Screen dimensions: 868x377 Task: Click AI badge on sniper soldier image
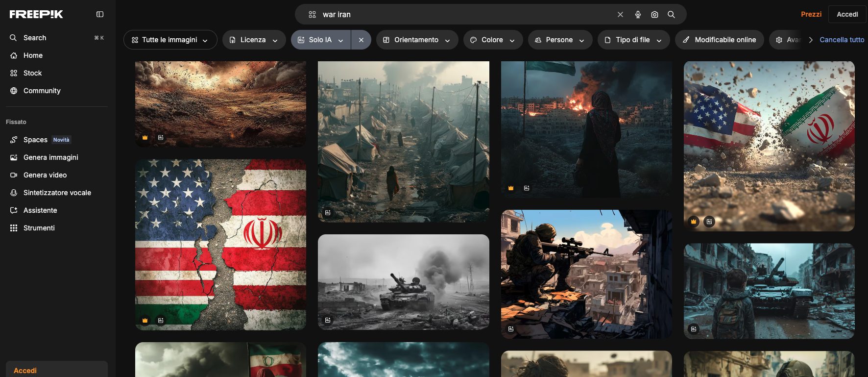(511, 329)
